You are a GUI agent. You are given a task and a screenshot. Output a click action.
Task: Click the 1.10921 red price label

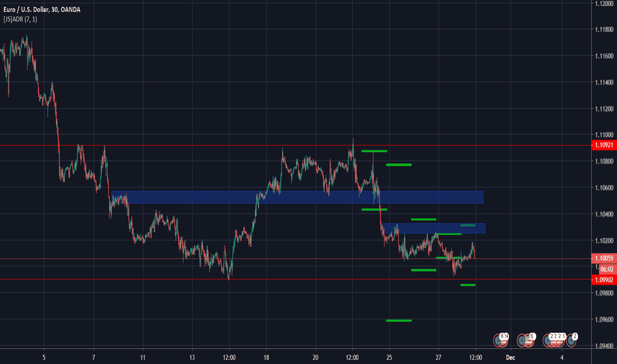tap(602, 144)
